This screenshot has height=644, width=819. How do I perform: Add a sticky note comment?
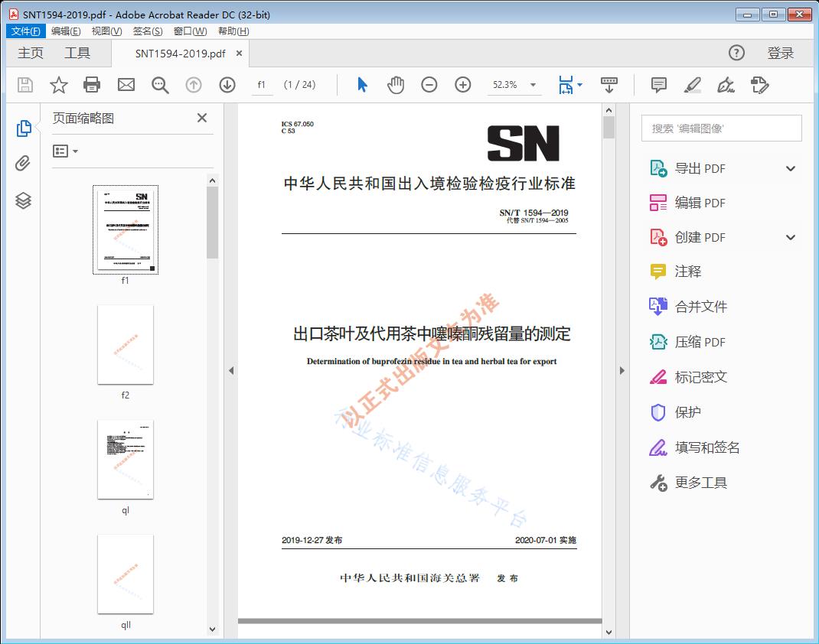[659, 85]
